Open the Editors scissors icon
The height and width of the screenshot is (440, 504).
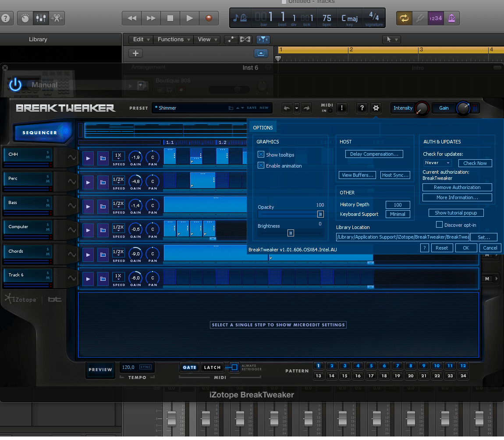(x=57, y=18)
